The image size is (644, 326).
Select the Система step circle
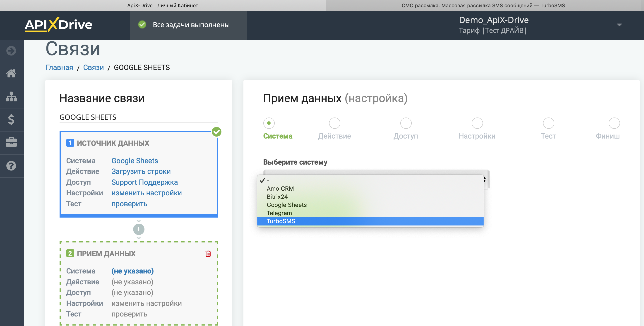pyautogui.click(x=269, y=123)
